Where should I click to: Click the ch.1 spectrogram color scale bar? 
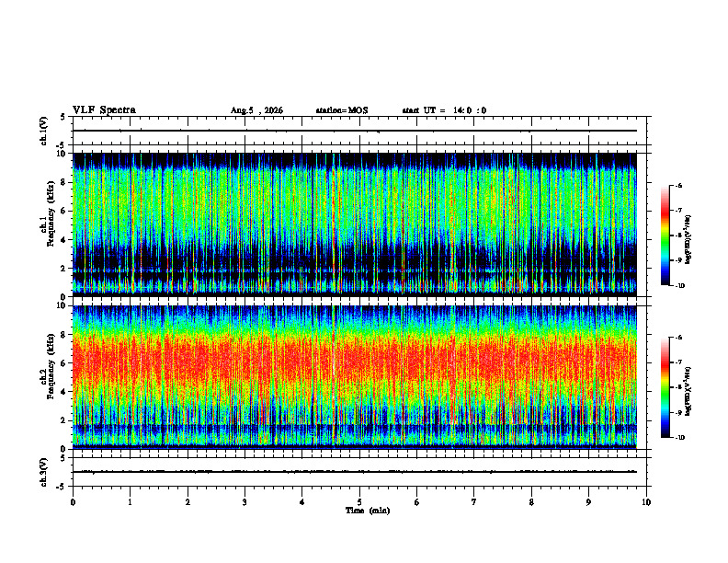[665, 236]
